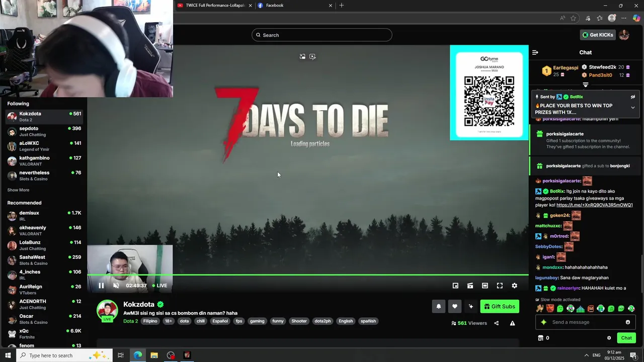Toggle read aloud in address bar
644x362 pixels.
click(x=562, y=18)
